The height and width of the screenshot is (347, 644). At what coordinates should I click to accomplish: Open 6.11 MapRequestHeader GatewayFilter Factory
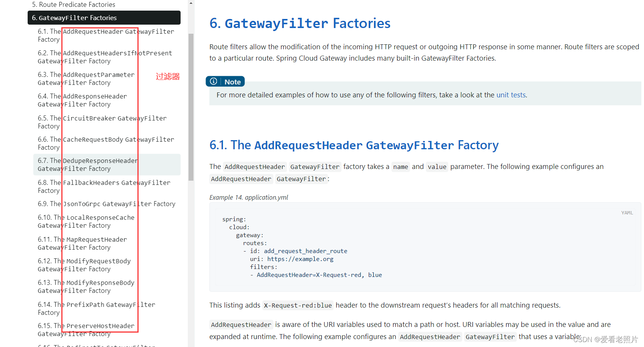pyautogui.click(x=82, y=243)
